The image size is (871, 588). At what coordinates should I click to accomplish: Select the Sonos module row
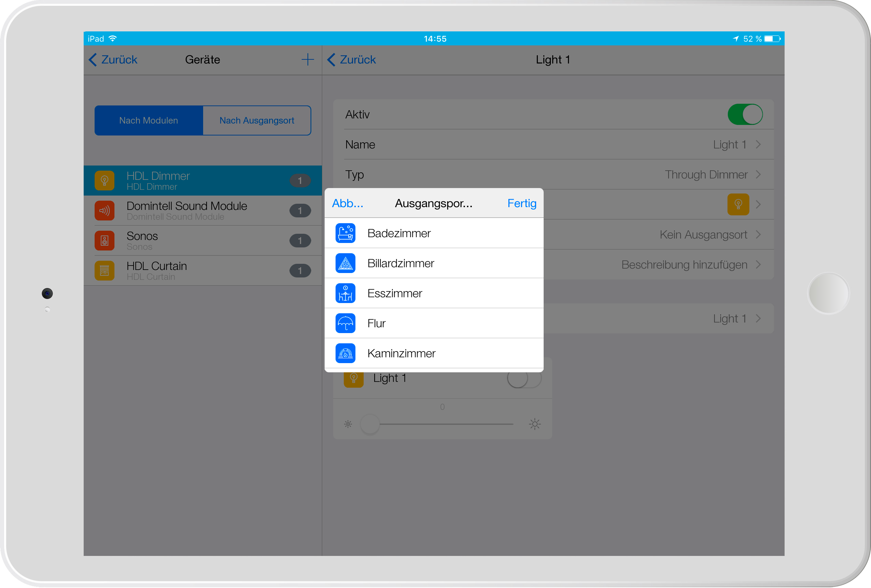pos(203,241)
